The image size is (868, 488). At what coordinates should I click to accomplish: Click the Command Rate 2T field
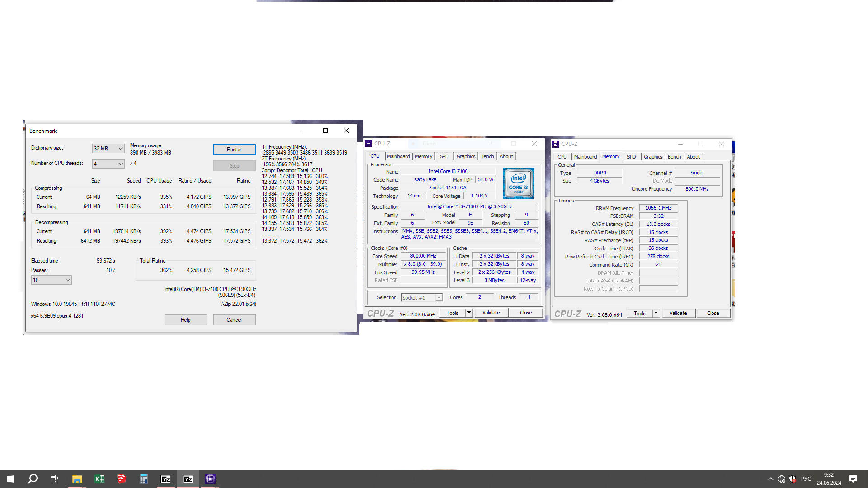(x=658, y=265)
